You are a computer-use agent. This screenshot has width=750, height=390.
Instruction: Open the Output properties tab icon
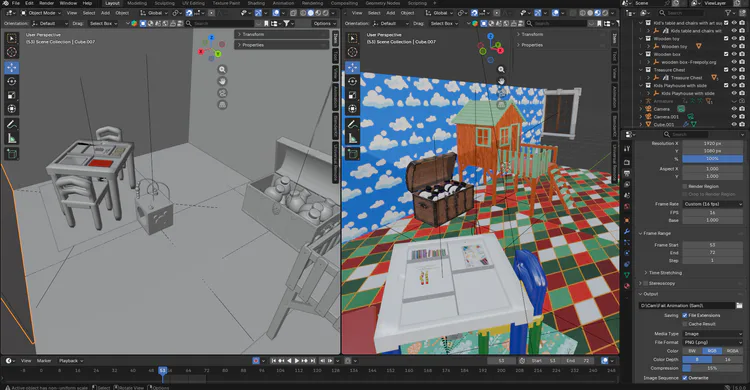[627, 174]
